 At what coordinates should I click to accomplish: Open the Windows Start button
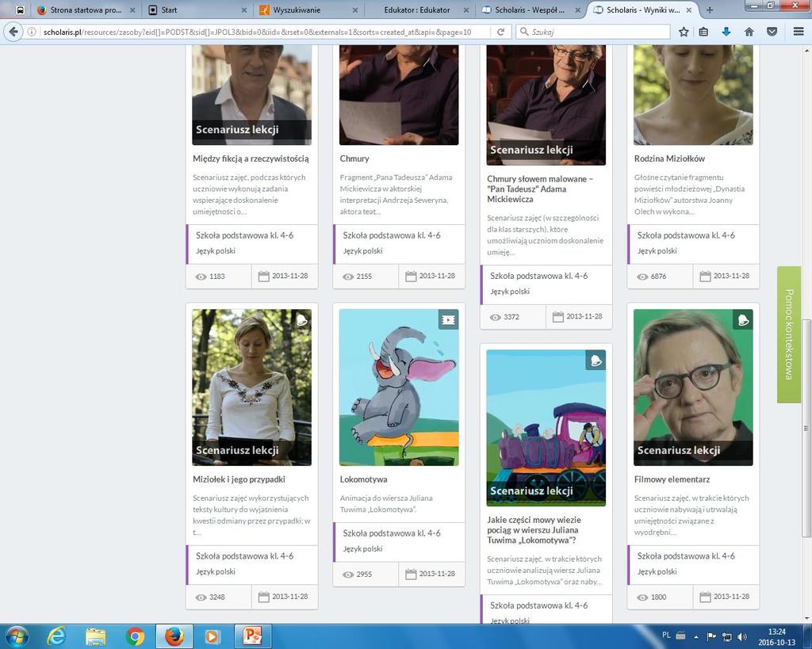[17, 636]
